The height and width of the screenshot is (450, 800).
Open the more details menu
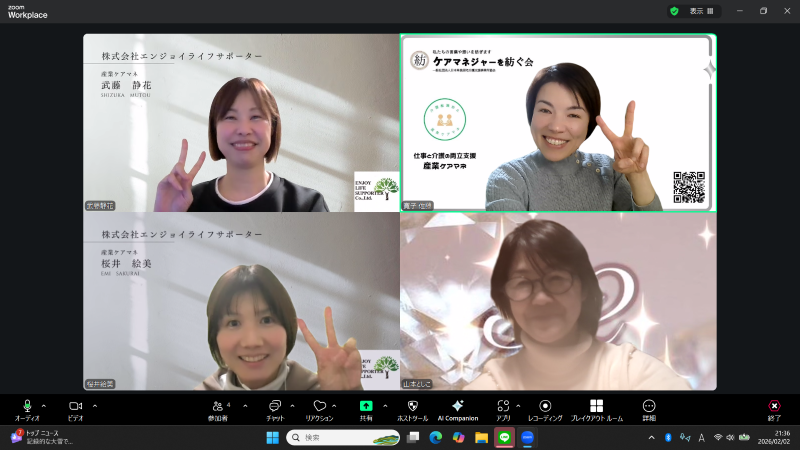coord(649,406)
